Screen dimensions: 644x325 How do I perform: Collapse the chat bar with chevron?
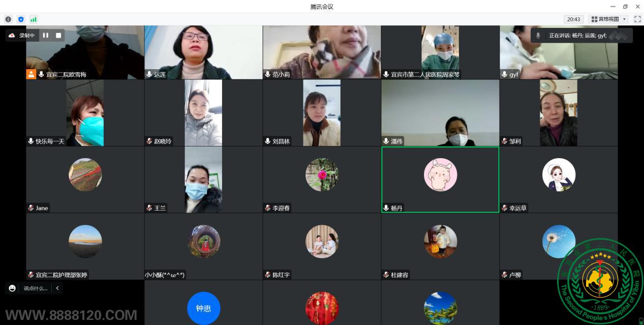tap(57, 288)
